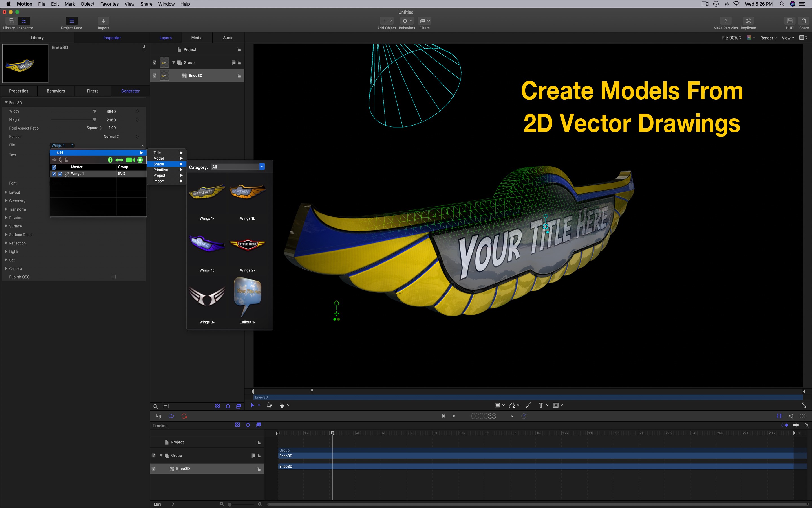Toggle the audio mute icon
The image size is (812, 508).
[159, 416]
